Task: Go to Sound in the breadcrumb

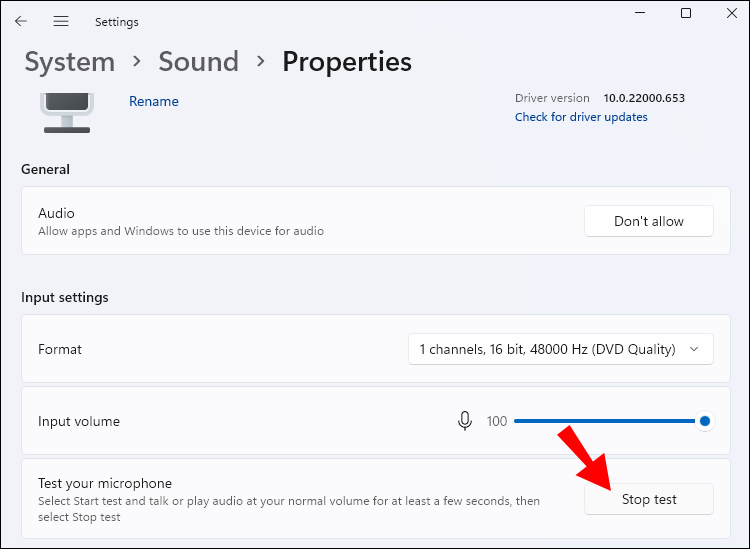Action: 198,62
